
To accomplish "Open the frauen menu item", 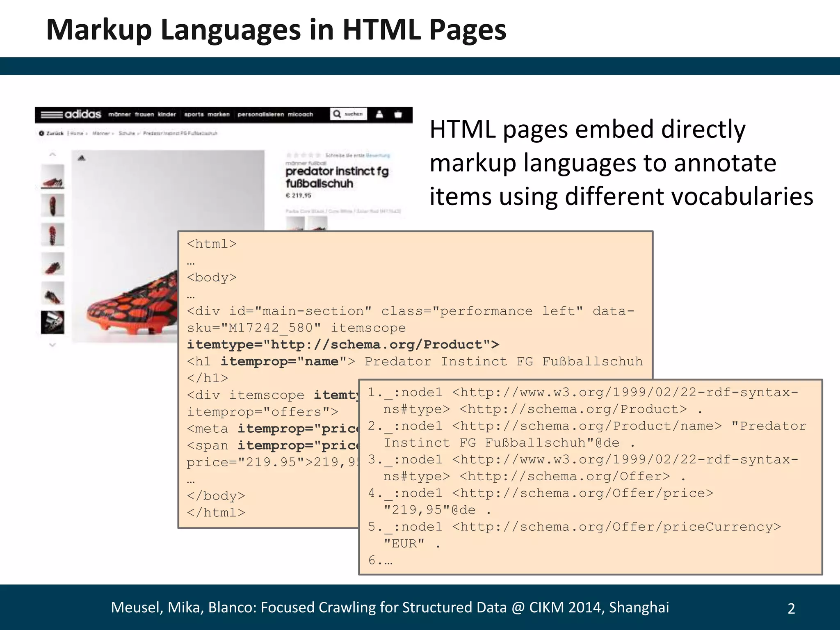I will [144, 114].
